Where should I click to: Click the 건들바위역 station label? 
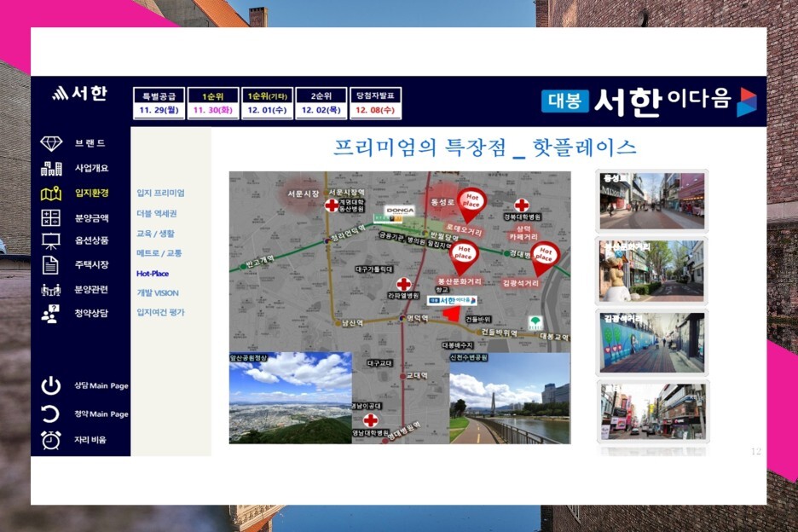pos(500,332)
